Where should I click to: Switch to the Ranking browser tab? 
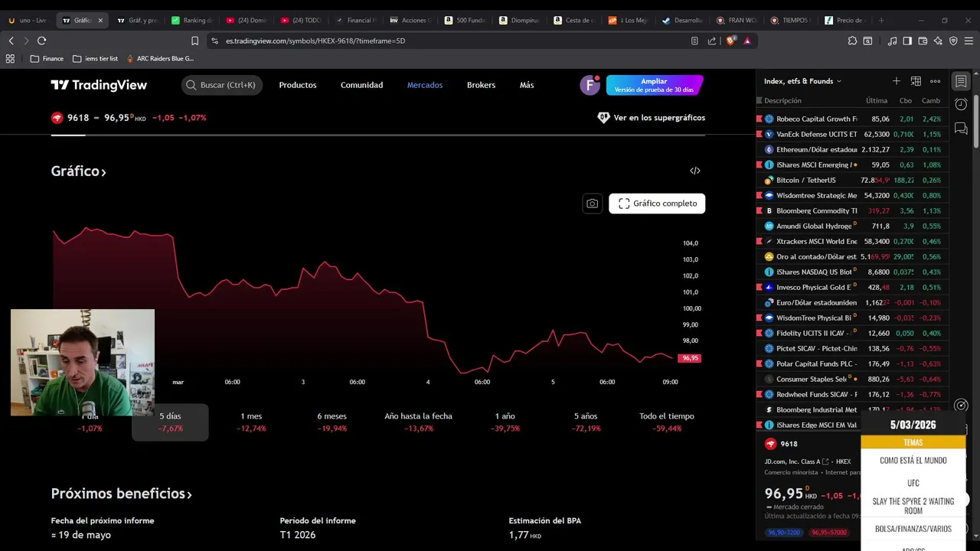(192, 21)
